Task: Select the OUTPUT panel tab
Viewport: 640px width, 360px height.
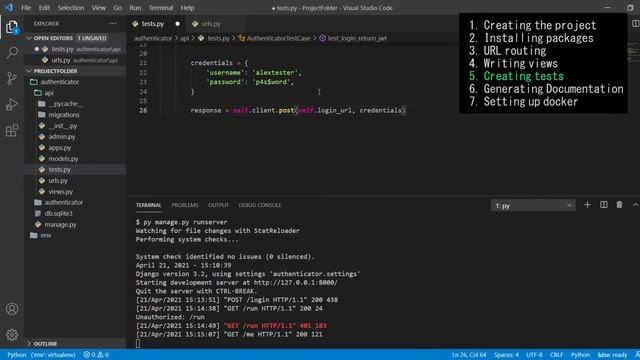Action: click(218, 205)
